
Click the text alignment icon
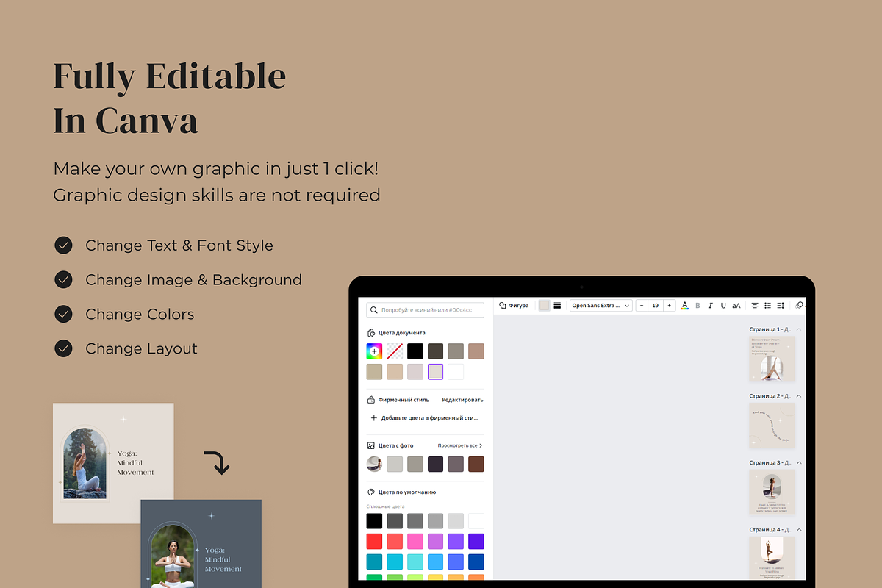(x=755, y=305)
